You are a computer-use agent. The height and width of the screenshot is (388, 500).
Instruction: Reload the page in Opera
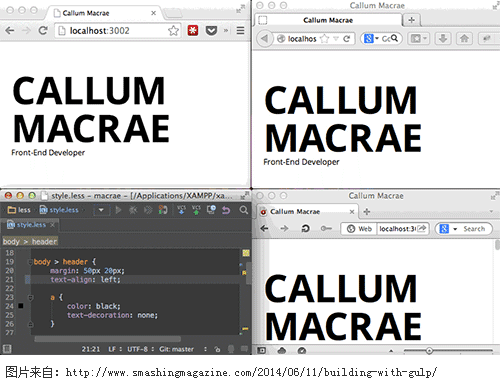pos(305,229)
